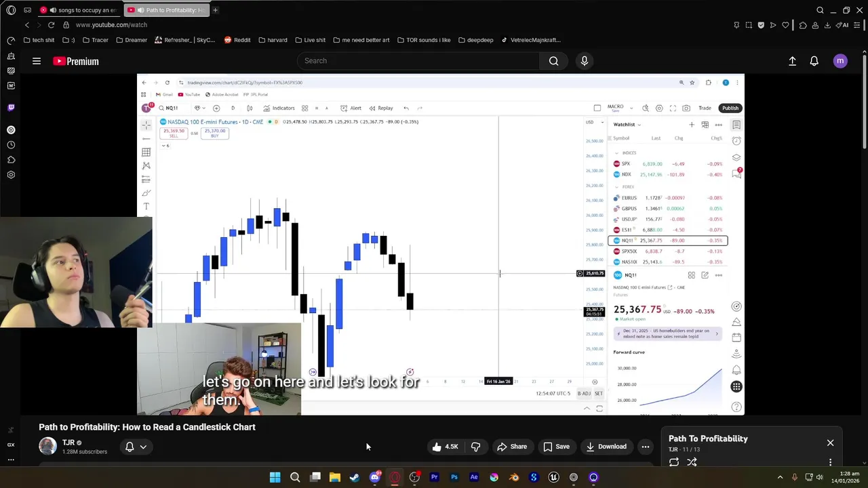Start voice search with microphone icon
Viewport: 868px width, 488px height.
pos(585,61)
